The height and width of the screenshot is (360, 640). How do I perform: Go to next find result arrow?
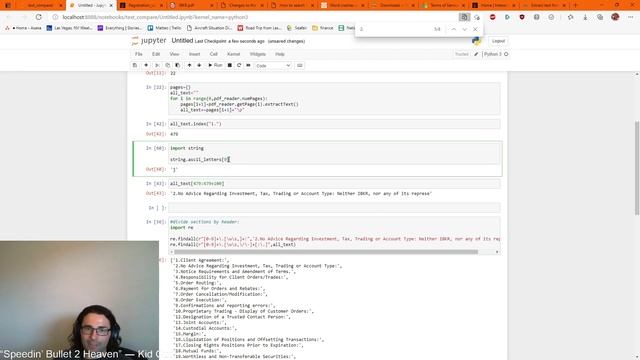pyautogui.click(x=464, y=29)
